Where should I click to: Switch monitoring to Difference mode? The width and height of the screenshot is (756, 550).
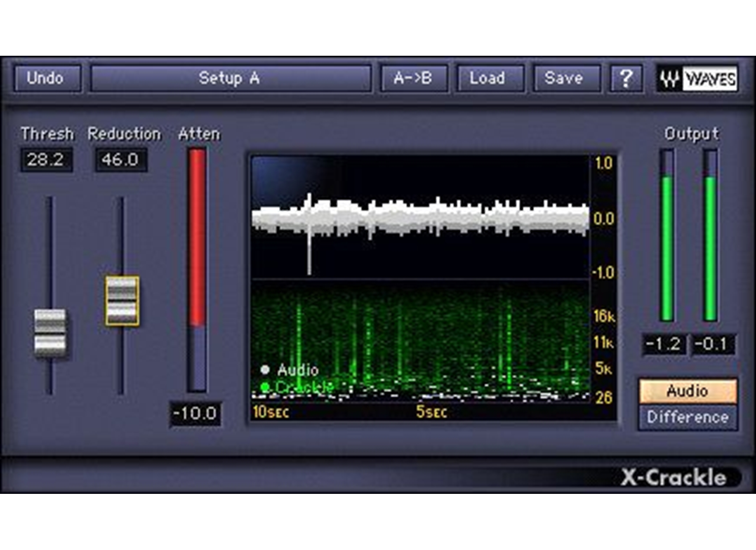tap(687, 417)
